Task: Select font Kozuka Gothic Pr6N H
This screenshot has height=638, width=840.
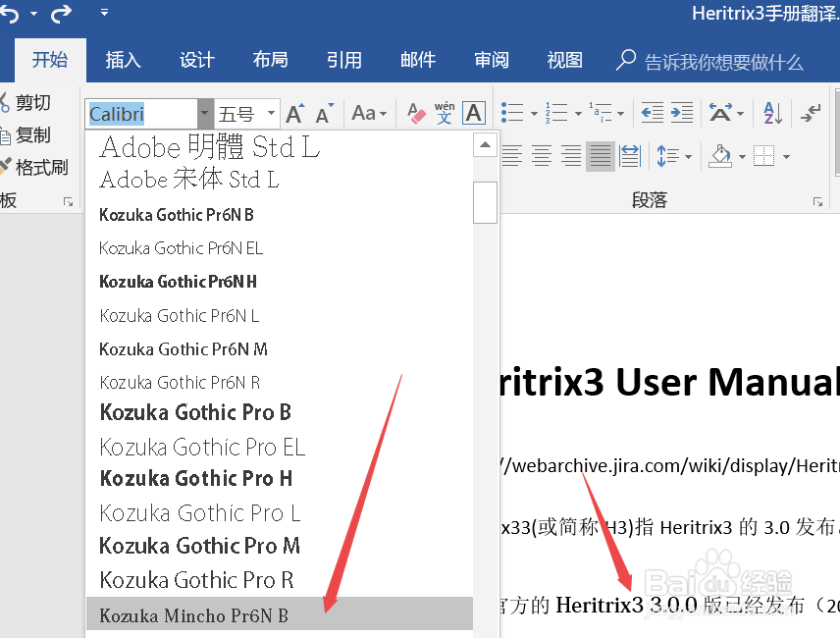Action: click(279, 282)
